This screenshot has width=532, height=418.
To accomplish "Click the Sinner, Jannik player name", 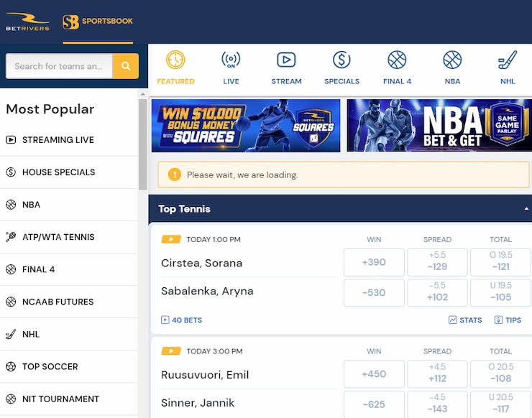I will tap(198, 403).
